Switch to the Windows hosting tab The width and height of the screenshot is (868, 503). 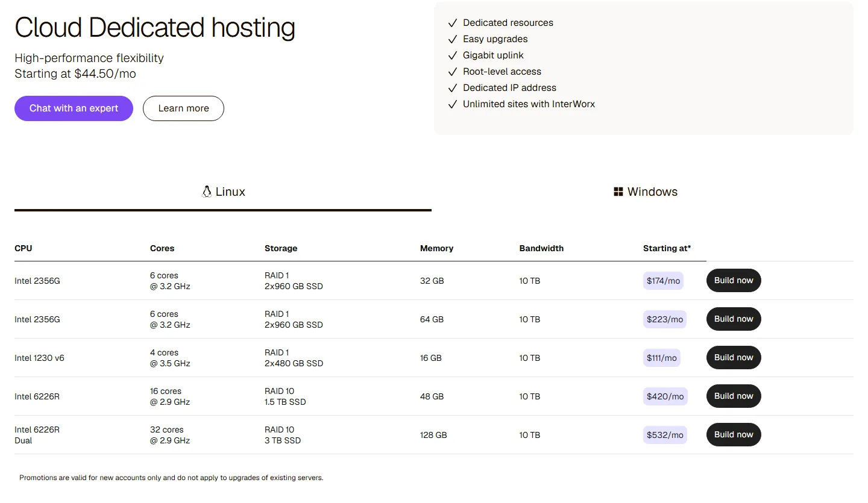pyautogui.click(x=645, y=192)
